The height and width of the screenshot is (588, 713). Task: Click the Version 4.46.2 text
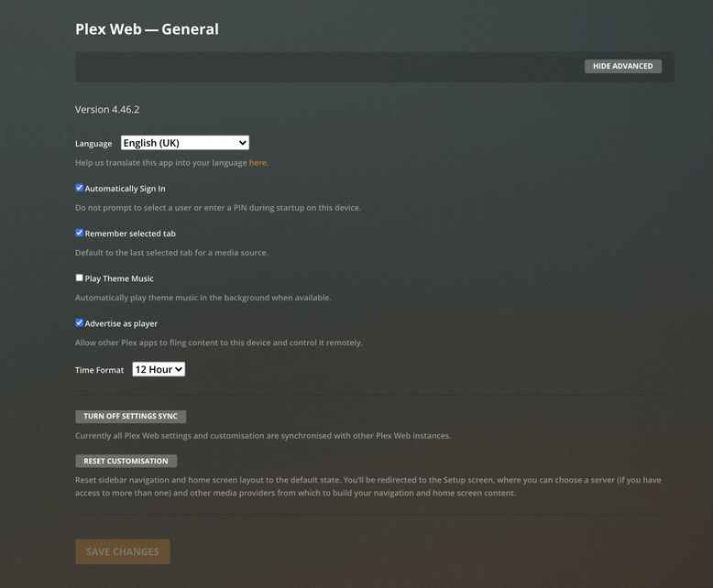point(107,110)
